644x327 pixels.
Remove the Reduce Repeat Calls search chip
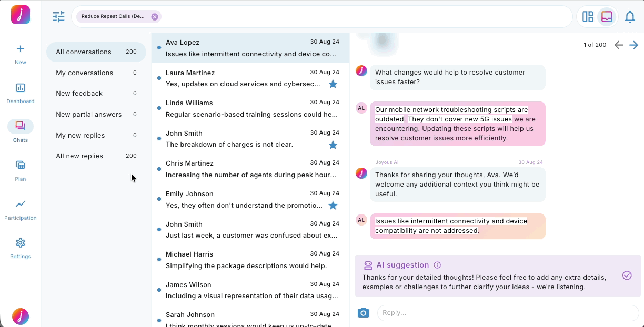tap(154, 16)
